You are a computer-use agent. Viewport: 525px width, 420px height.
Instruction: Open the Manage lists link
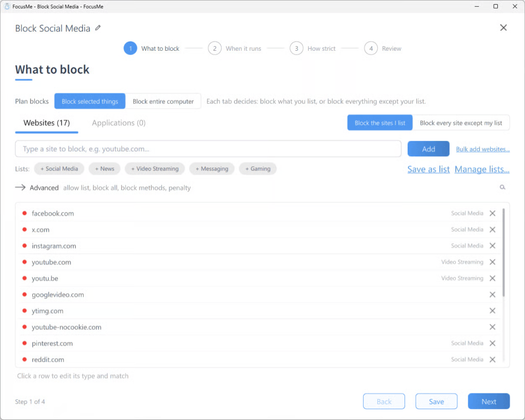point(482,169)
